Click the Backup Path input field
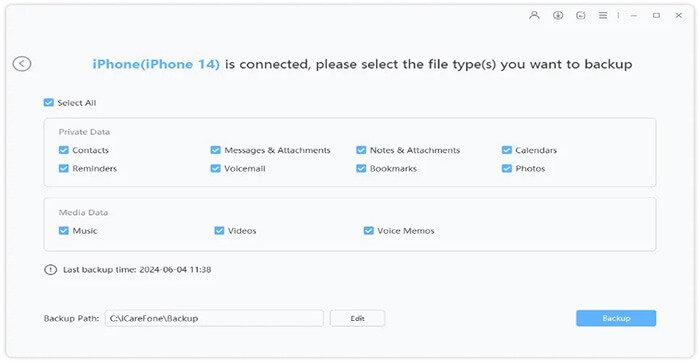This screenshot has height=362, width=700. point(214,318)
